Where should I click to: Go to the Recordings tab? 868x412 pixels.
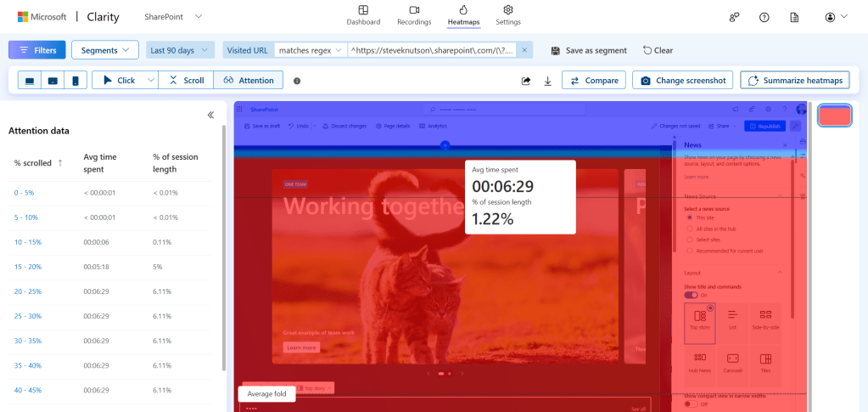point(415,14)
